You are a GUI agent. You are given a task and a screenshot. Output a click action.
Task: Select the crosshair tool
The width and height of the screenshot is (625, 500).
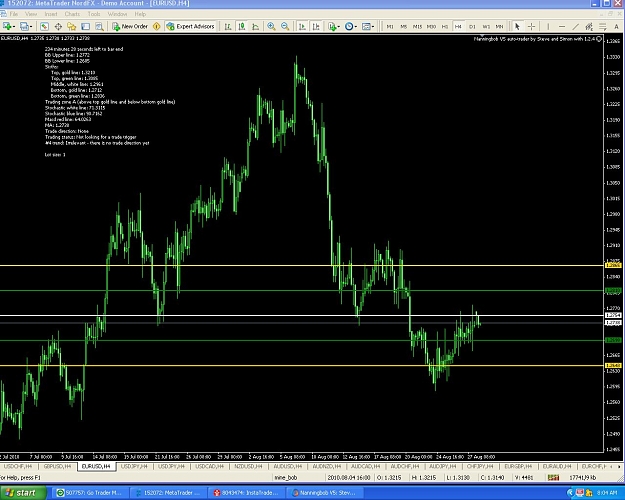[531, 26]
